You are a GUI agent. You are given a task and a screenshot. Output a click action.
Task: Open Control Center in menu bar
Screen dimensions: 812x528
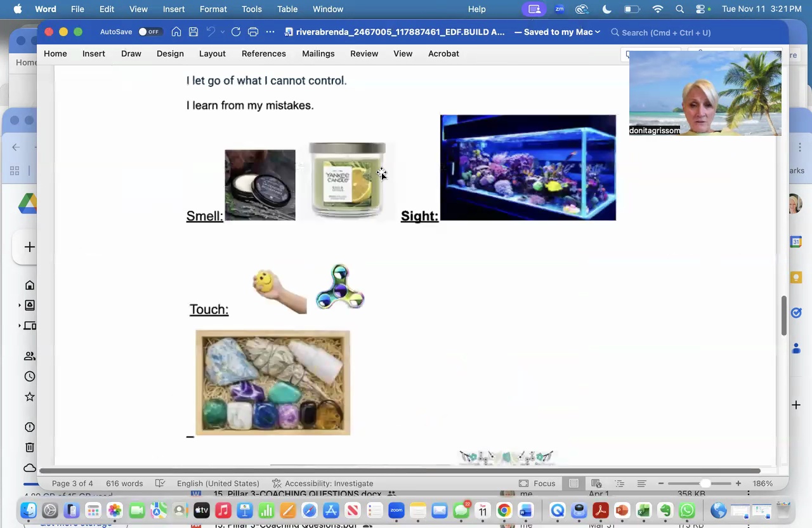[x=700, y=9]
